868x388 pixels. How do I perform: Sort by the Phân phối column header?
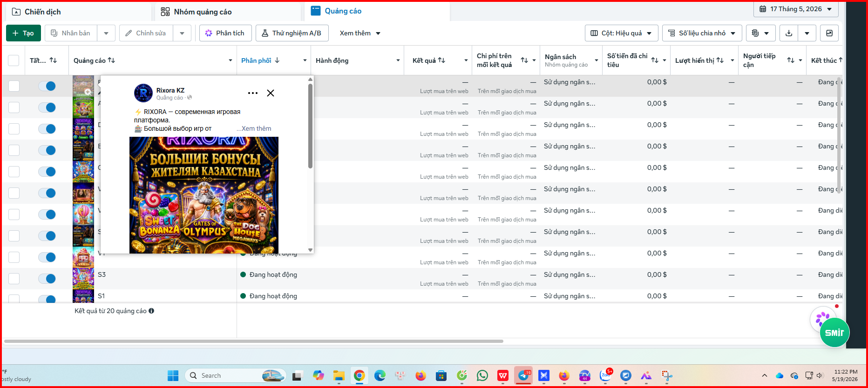260,60
